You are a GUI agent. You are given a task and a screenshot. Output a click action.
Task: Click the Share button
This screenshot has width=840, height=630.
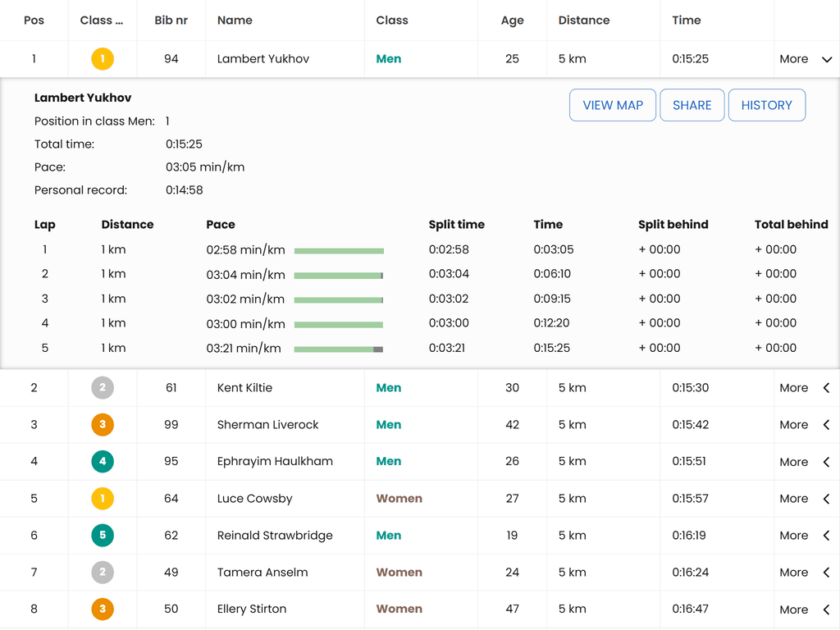pos(692,105)
